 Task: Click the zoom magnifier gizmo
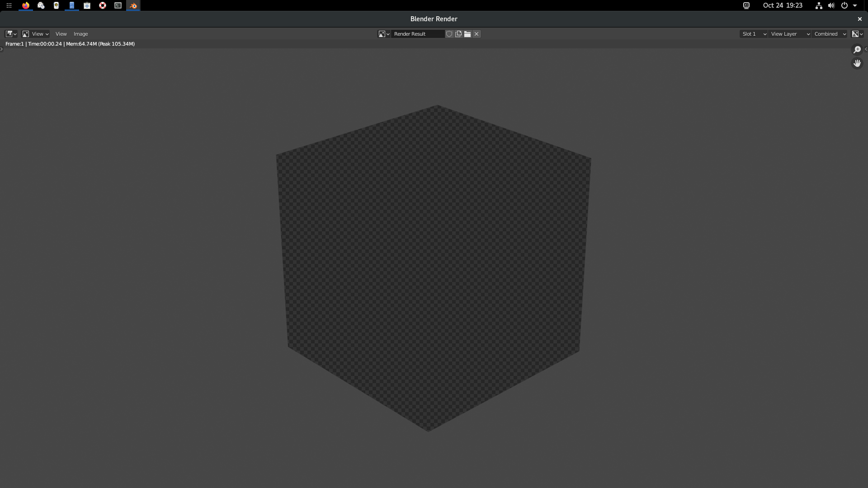pyautogui.click(x=857, y=50)
